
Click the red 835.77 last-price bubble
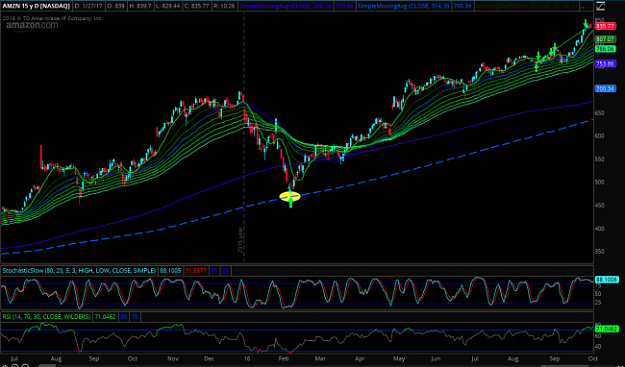[604, 26]
